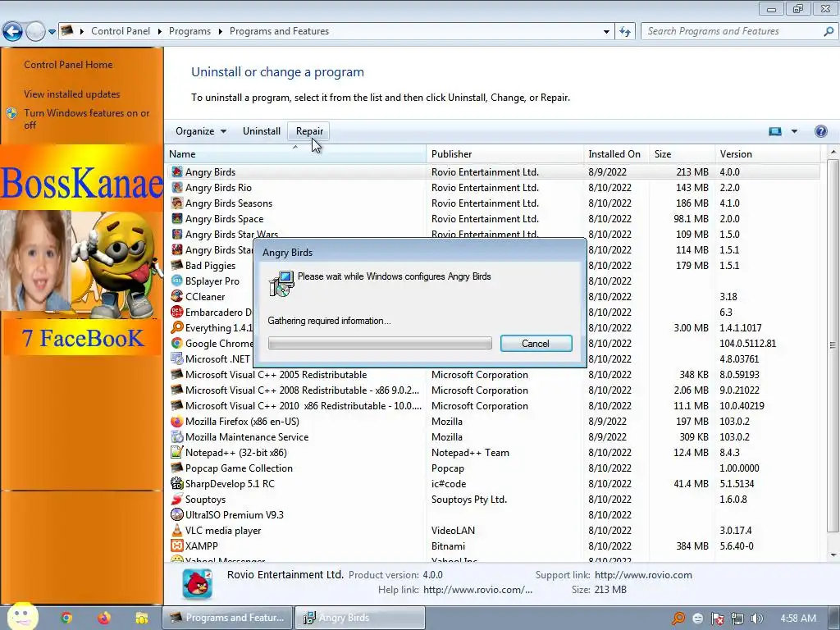This screenshot has height=630, width=840.
Task: Click the Uninstall toolbar button
Action: click(x=262, y=131)
